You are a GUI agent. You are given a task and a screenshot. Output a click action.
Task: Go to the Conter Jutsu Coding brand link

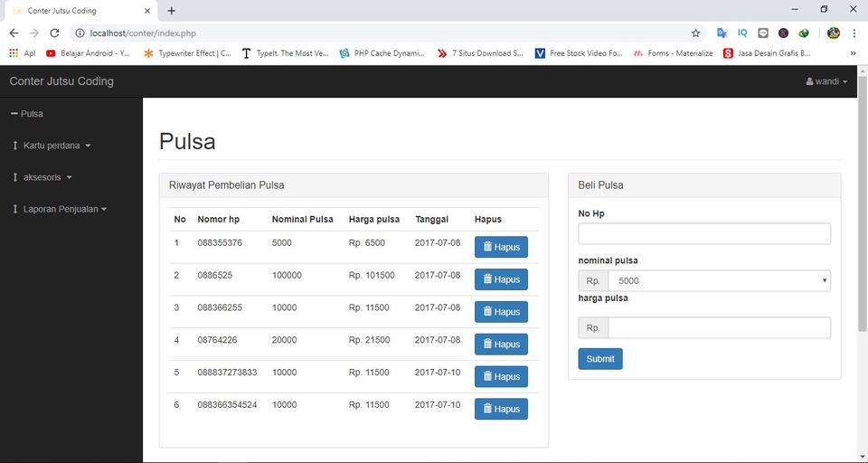click(61, 81)
